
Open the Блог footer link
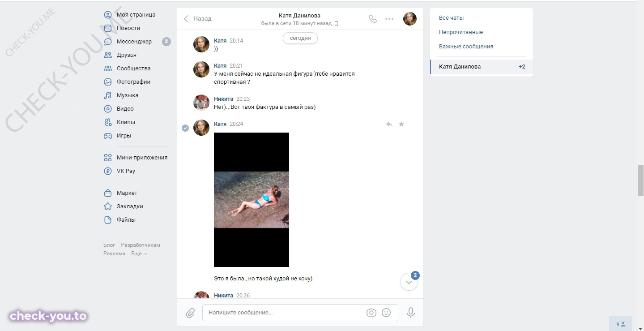pos(109,245)
